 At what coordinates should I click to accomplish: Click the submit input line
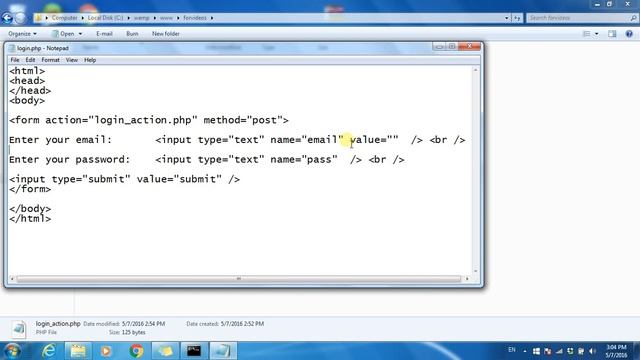[x=124, y=179]
